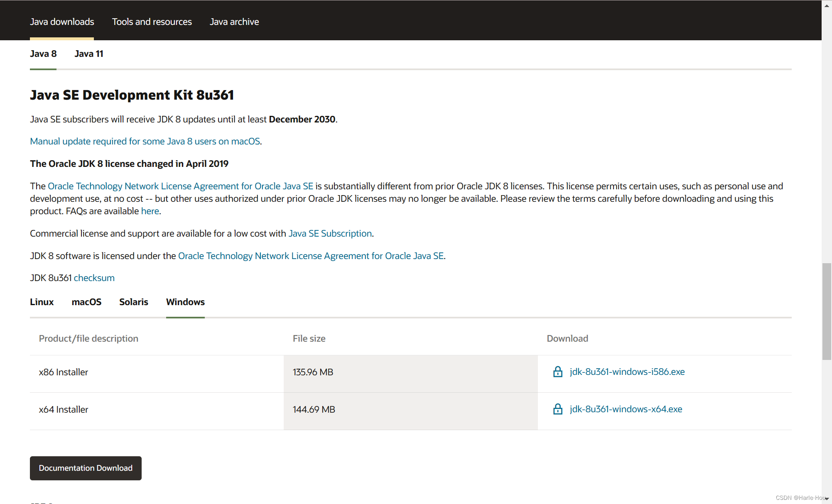Screen dimensions: 832x504
Task: Click the Documentation Download button
Action: click(x=86, y=468)
